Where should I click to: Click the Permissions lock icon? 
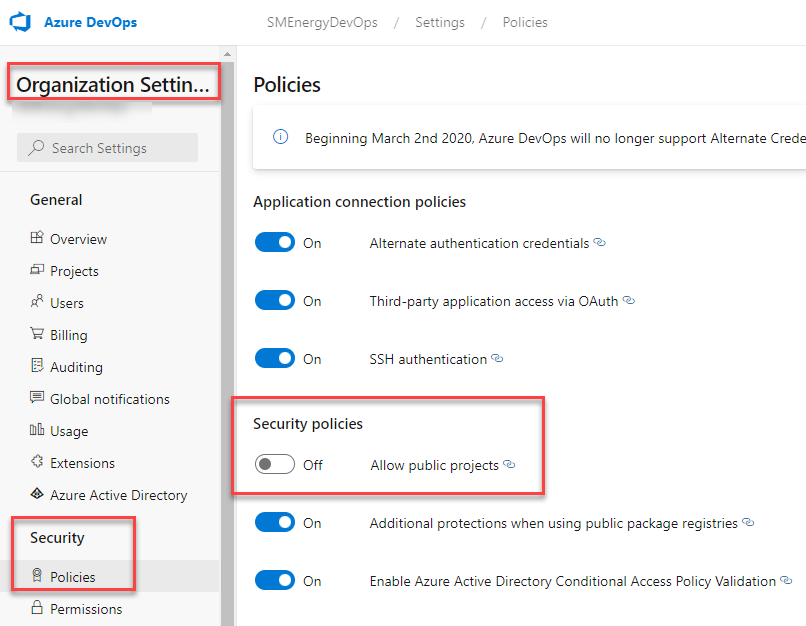pos(37,607)
